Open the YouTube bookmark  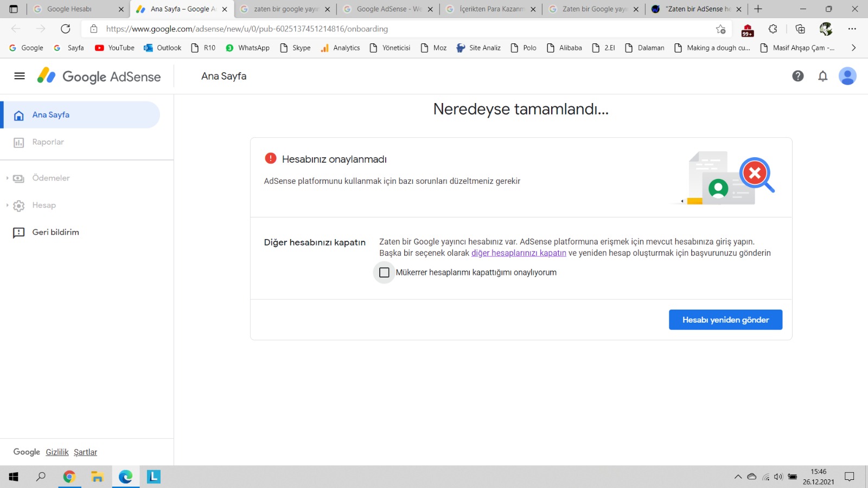114,48
